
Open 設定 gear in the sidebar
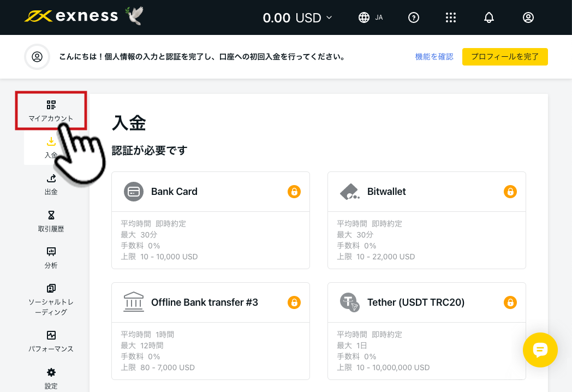pos(51,378)
